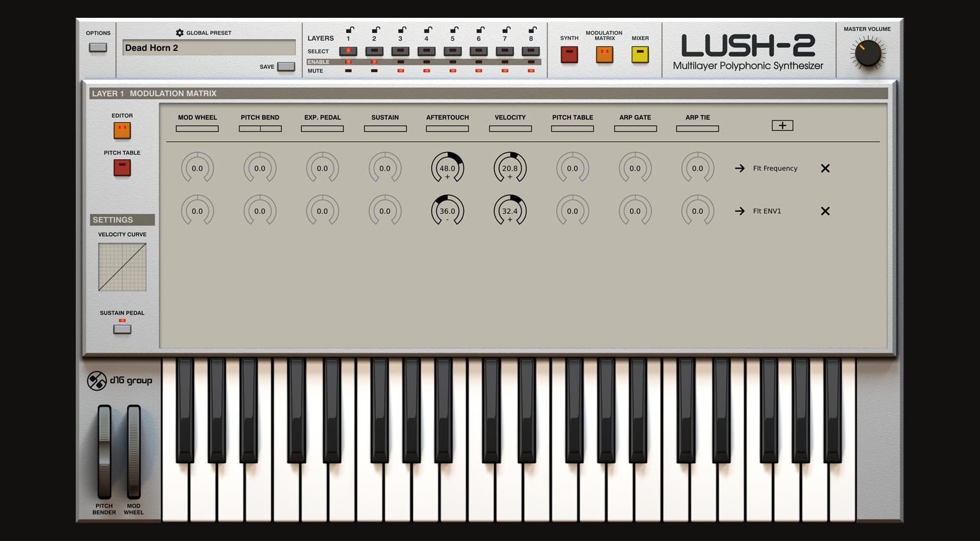
Task: Select layer 3 button
Action: point(400,51)
